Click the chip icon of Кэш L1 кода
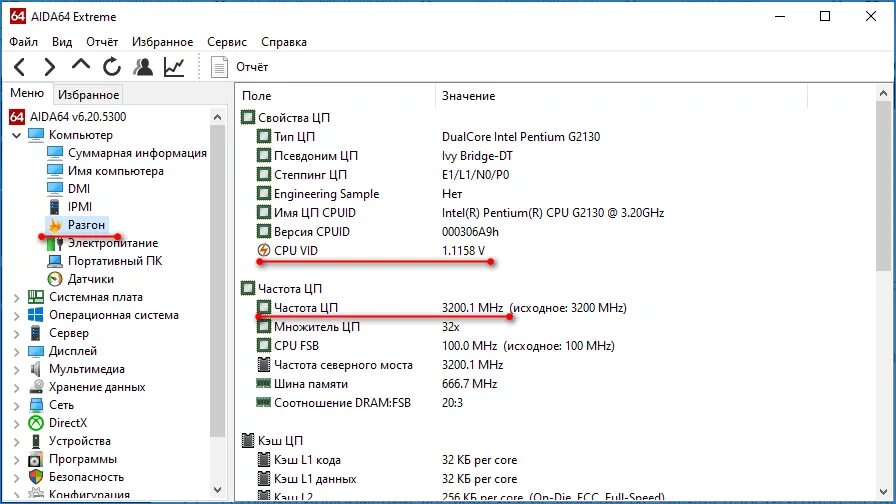This screenshot has width=896, height=504. [x=263, y=459]
